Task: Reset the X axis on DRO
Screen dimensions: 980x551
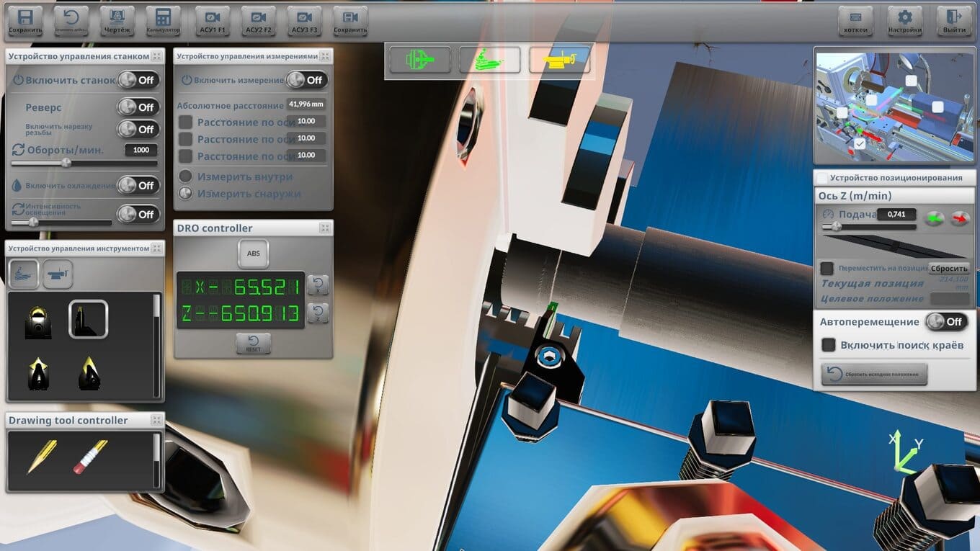Action: [x=318, y=285]
